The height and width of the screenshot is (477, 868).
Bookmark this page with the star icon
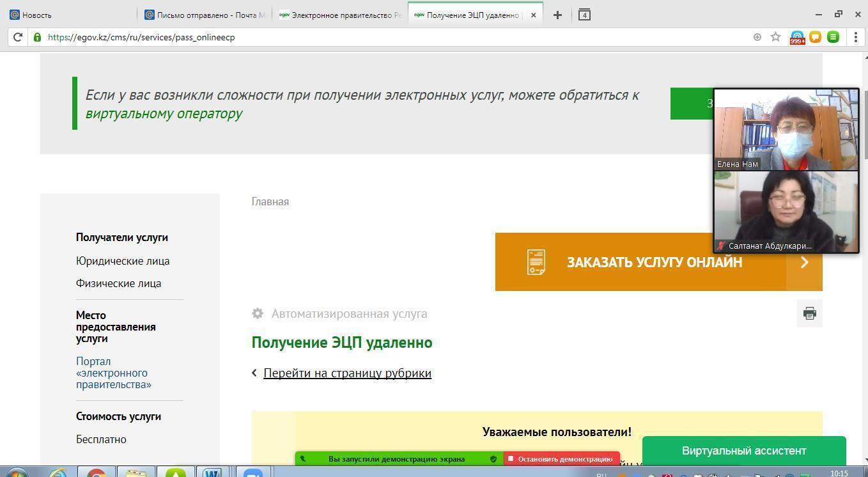(775, 37)
